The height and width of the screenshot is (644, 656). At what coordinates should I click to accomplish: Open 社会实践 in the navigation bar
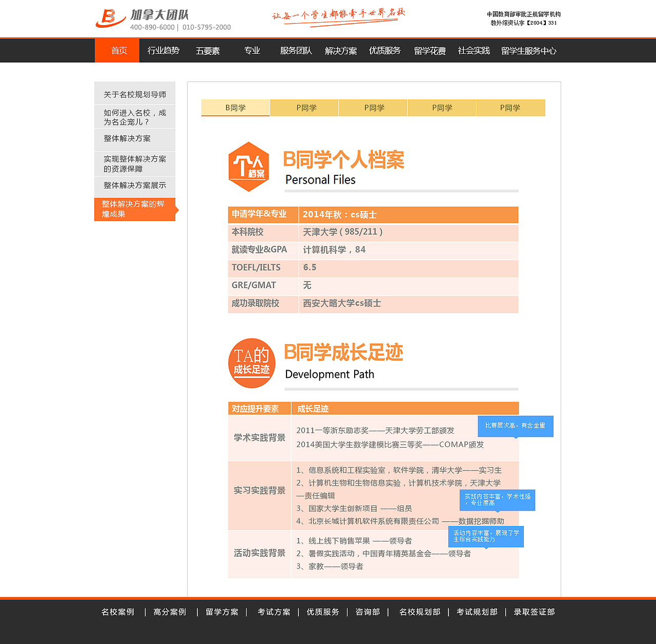point(474,51)
